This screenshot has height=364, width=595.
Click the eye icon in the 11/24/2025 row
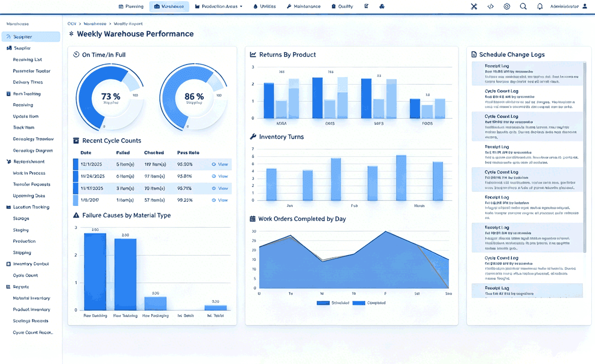(x=214, y=176)
